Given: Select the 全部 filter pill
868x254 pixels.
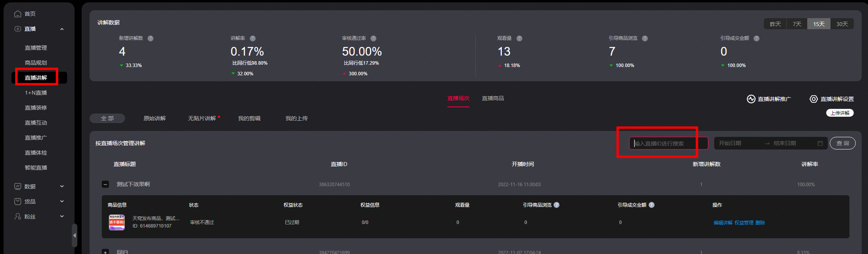Looking at the screenshot, I should 107,118.
